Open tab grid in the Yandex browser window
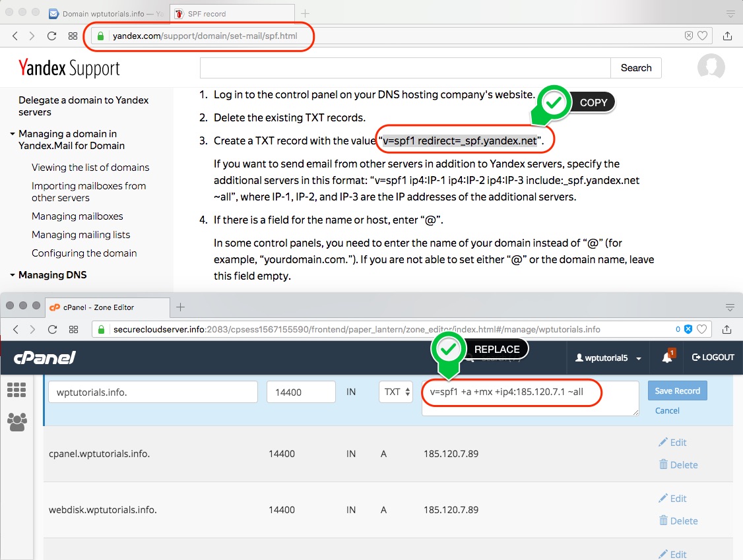 coord(73,36)
